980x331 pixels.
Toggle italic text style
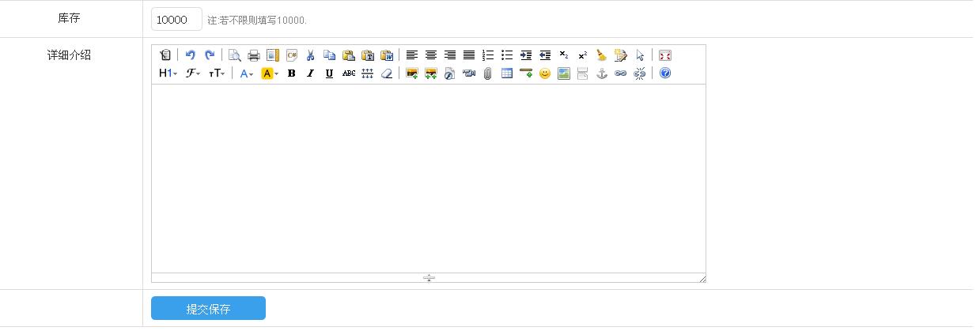coord(310,73)
